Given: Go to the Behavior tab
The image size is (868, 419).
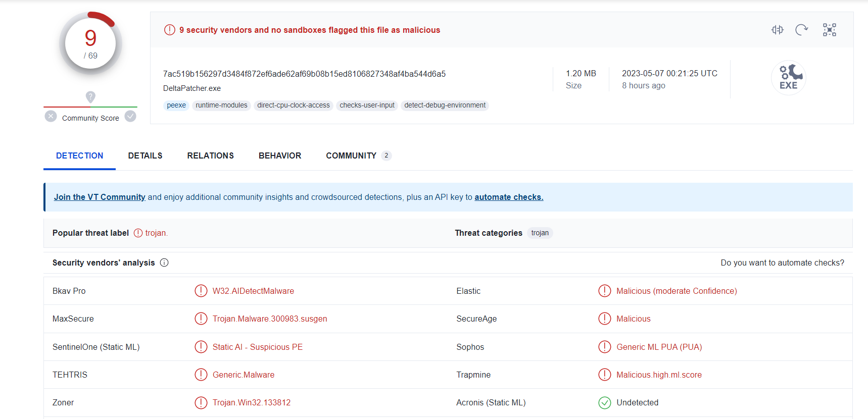Looking at the screenshot, I should (280, 155).
